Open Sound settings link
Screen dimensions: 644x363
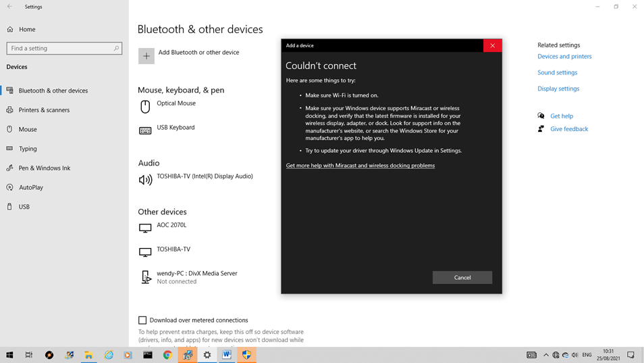click(558, 72)
